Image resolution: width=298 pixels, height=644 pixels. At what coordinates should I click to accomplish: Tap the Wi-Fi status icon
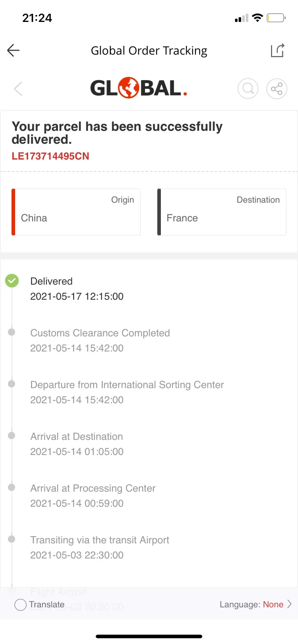coord(257,18)
